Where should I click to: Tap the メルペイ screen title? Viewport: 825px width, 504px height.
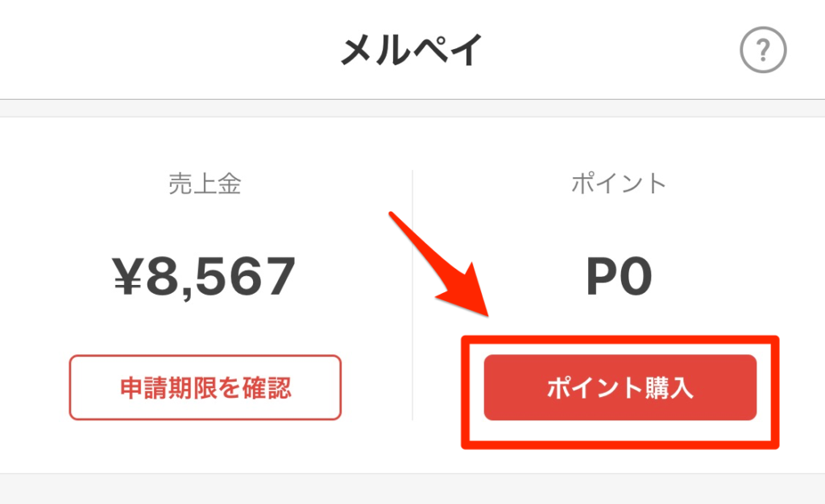[412, 49]
